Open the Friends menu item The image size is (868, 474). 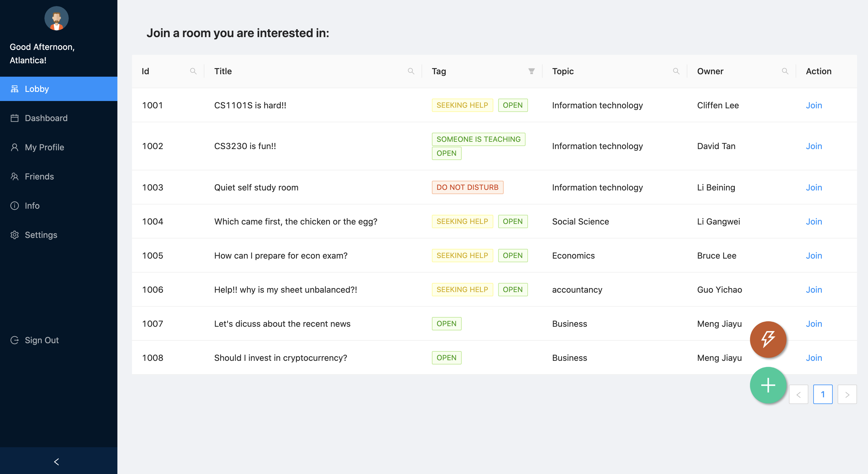point(39,177)
